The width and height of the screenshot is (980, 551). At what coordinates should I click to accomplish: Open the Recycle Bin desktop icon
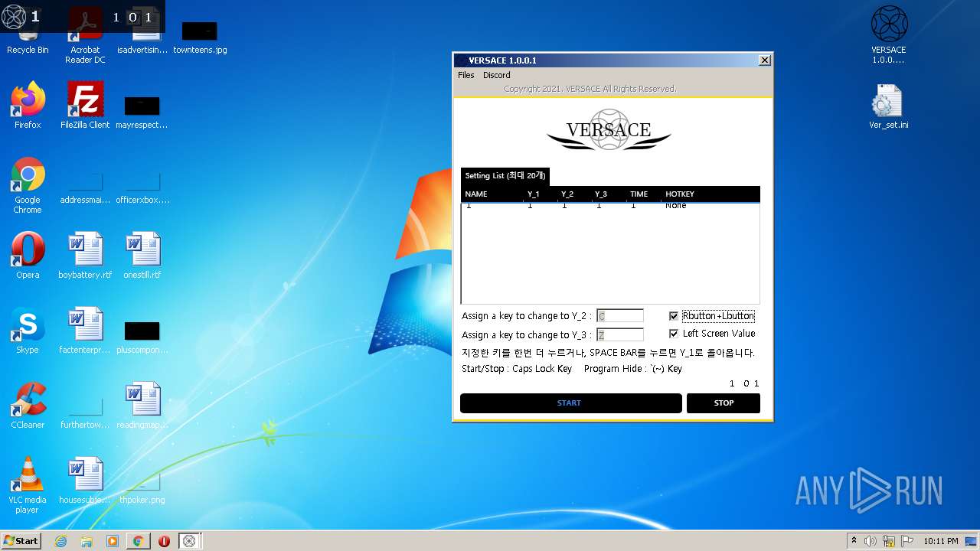28,34
